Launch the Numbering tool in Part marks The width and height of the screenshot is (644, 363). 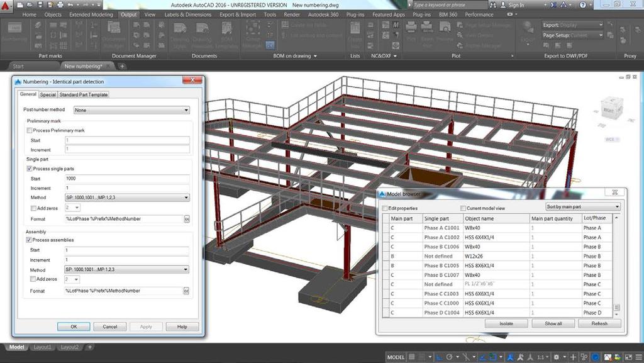14,32
